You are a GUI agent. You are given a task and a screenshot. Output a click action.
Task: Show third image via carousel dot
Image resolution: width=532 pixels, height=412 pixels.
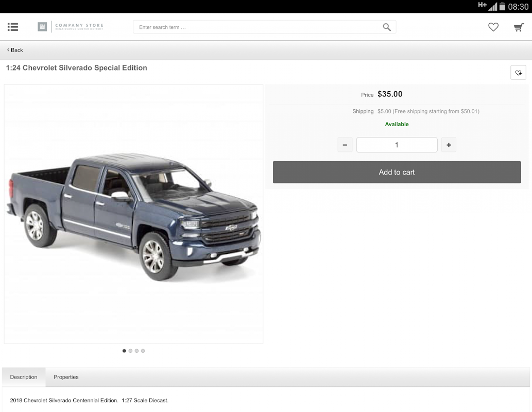pyautogui.click(x=136, y=351)
